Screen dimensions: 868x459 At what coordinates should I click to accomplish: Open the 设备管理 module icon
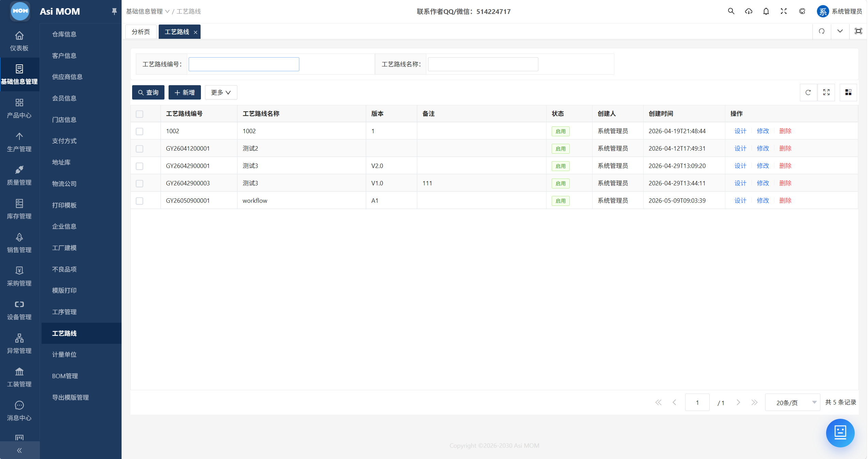[19, 310]
